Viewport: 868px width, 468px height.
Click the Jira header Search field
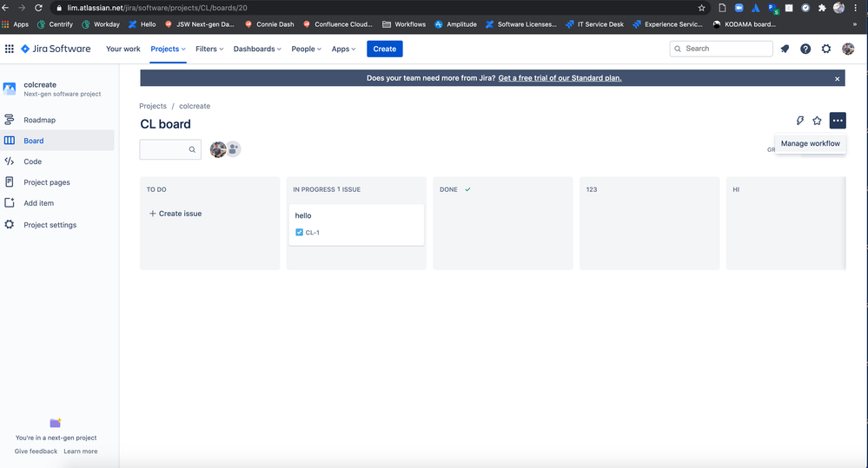(x=721, y=49)
